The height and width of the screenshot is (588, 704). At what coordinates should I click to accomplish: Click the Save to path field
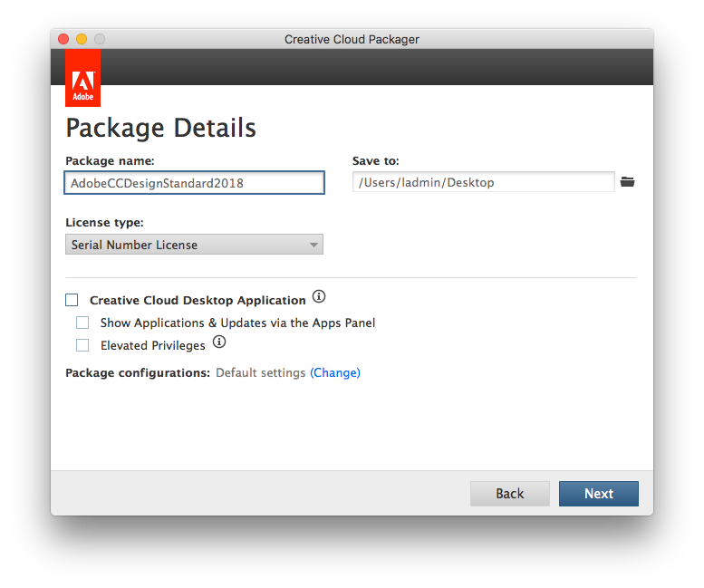(484, 182)
